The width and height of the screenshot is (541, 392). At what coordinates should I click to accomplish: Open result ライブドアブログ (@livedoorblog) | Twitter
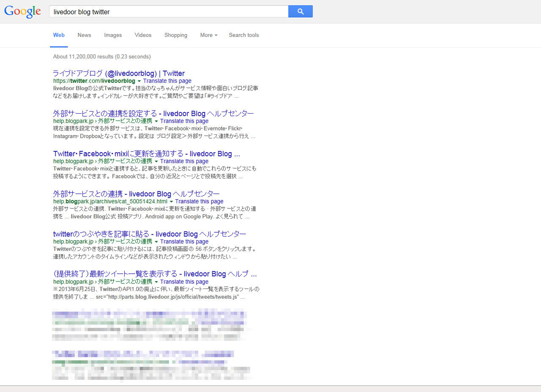[119, 73]
